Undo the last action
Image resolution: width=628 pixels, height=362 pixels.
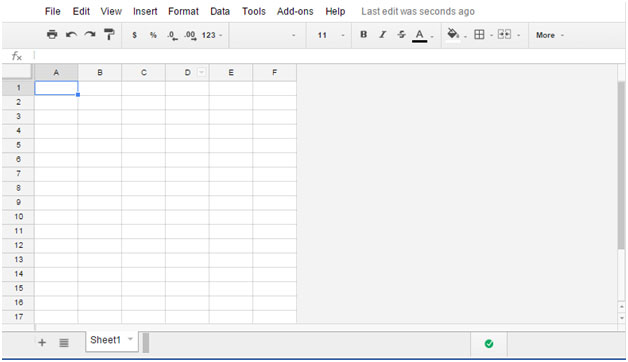71,34
